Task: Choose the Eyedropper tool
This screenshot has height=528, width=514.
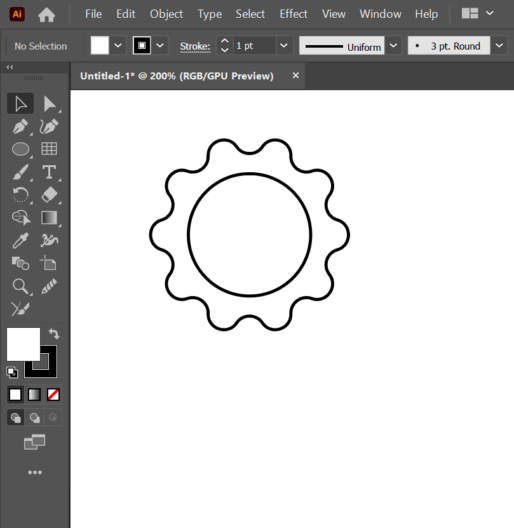Action: point(20,240)
